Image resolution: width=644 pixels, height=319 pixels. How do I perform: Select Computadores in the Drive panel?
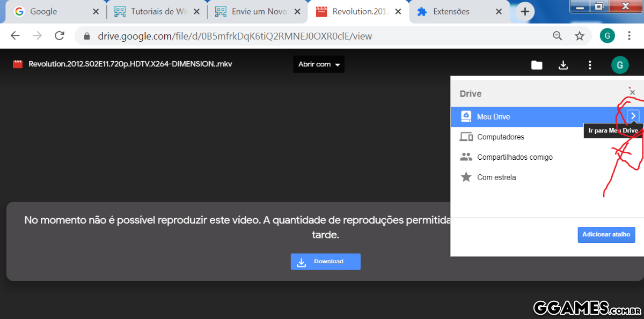point(500,137)
